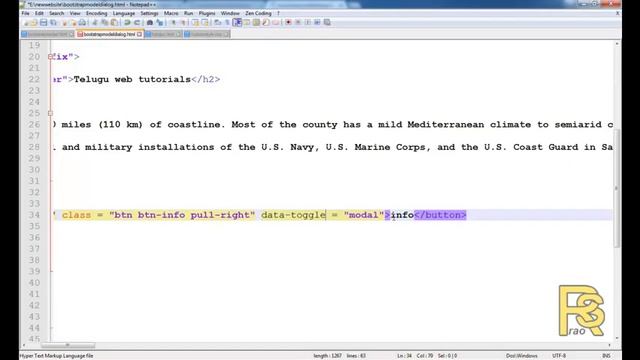Click the Copy toolbar icon
The height and width of the screenshot is (360, 640).
(104, 22)
